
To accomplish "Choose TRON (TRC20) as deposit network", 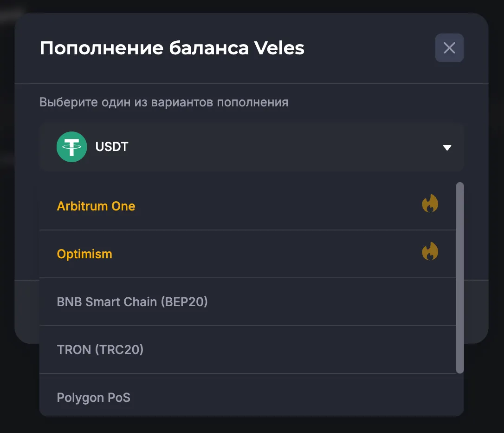I will point(100,349).
